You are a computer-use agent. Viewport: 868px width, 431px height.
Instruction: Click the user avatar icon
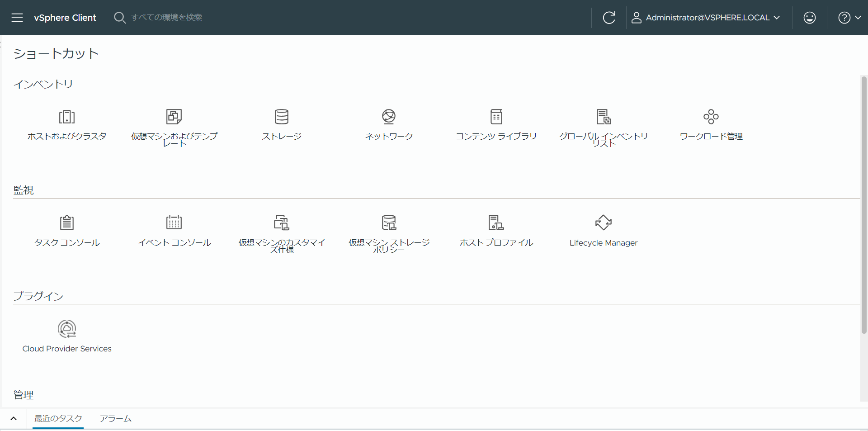click(x=637, y=18)
